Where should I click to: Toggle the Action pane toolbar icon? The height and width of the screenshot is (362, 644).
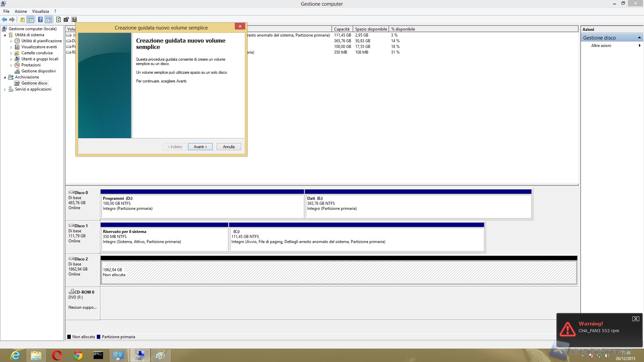pos(49,19)
